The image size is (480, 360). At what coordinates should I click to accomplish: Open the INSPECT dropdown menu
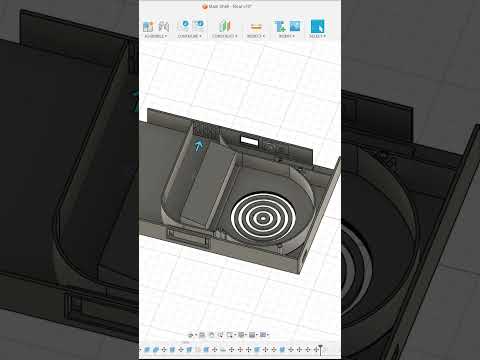tap(256, 36)
